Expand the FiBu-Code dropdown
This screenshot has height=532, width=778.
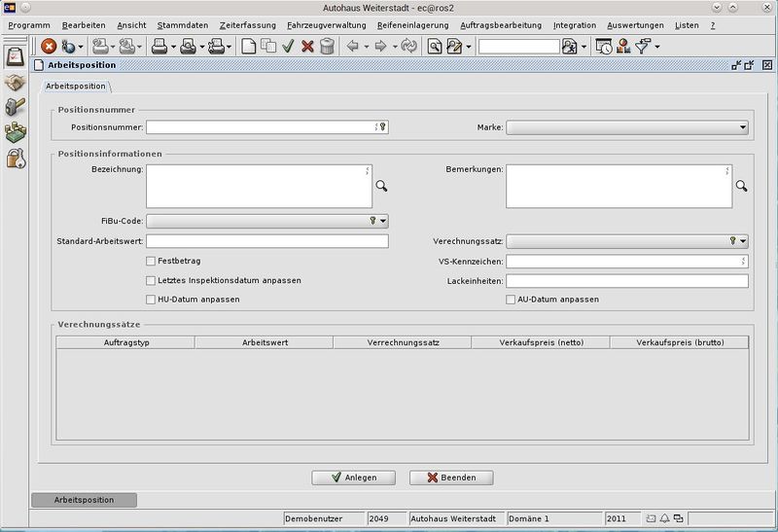tap(267, 221)
